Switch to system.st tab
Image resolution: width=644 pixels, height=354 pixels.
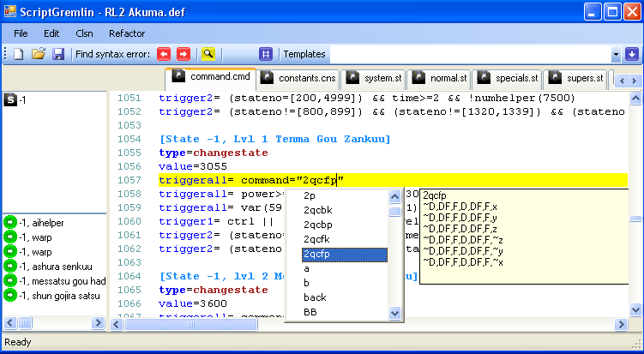(x=373, y=79)
